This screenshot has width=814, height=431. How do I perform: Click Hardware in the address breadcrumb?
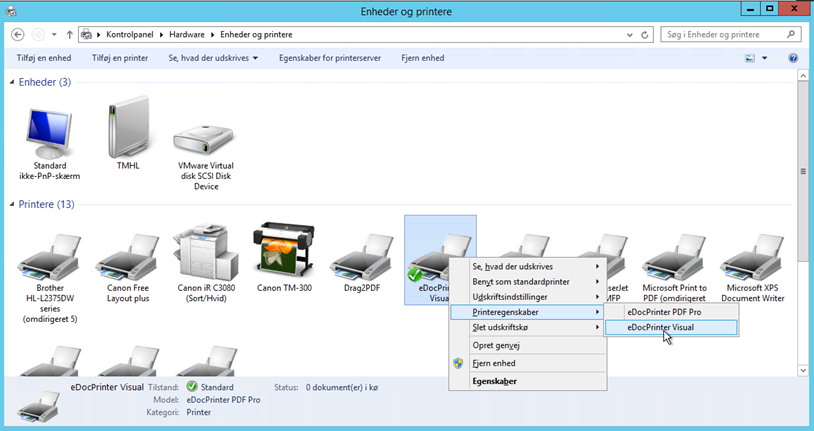pyautogui.click(x=187, y=35)
